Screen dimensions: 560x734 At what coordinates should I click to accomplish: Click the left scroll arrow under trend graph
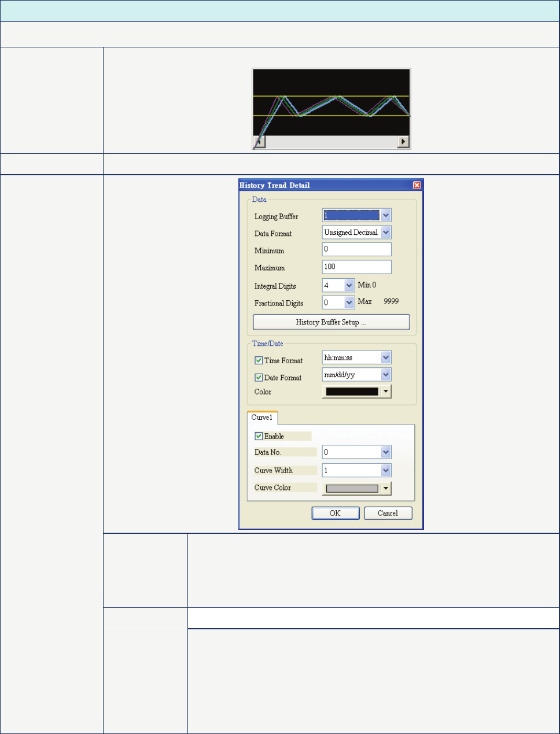coord(259,142)
